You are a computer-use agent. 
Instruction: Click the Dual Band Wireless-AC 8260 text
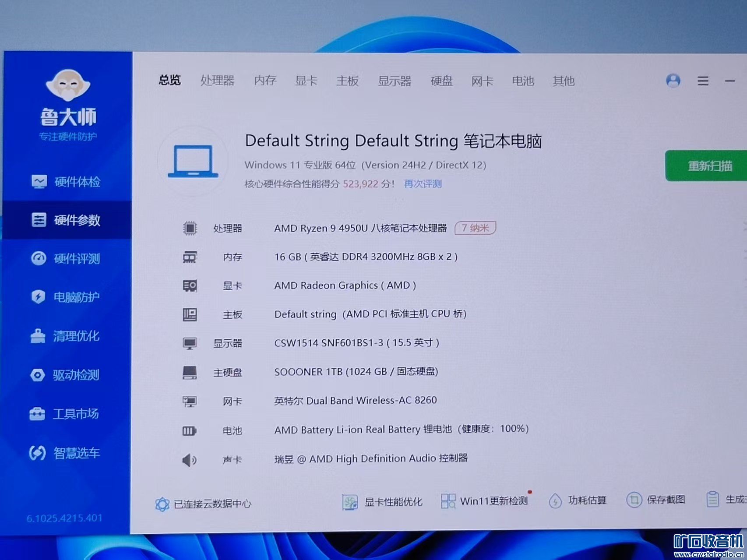pyautogui.click(x=356, y=400)
